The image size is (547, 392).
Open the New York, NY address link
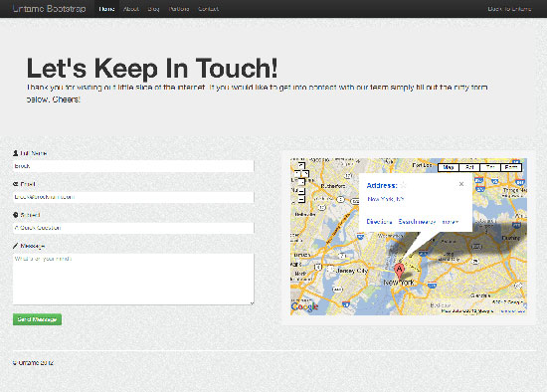point(386,199)
